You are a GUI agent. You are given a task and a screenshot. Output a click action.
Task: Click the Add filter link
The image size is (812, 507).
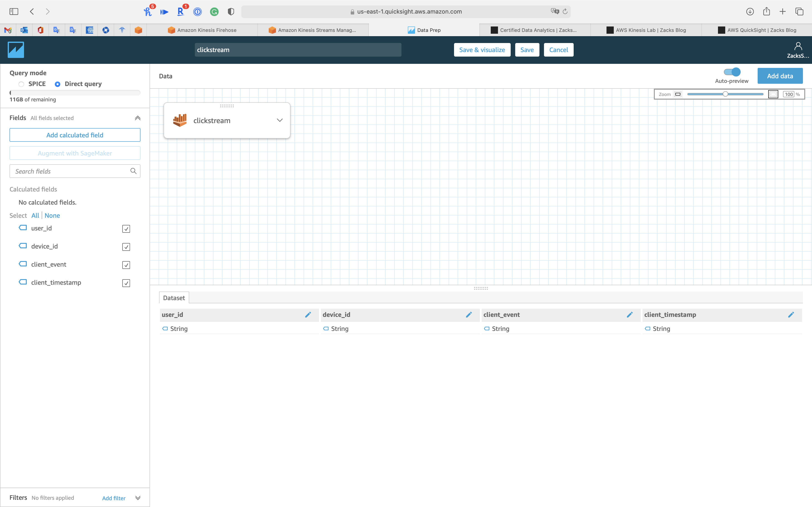tap(114, 498)
